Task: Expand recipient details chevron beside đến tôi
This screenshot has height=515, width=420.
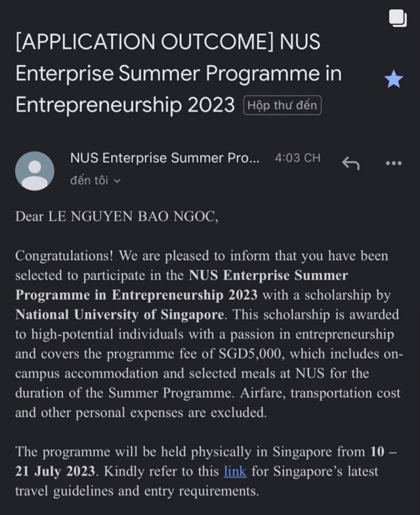Action: tap(117, 181)
